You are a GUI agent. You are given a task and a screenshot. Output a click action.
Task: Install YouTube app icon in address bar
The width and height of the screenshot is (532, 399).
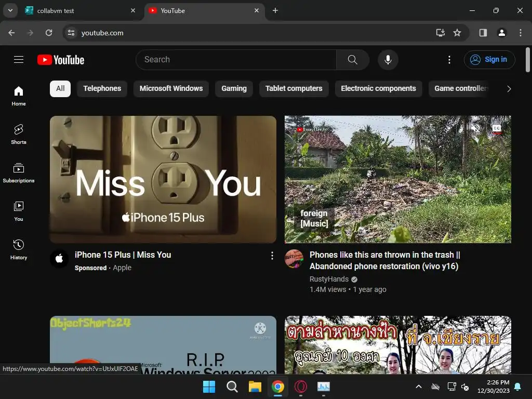[x=441, y=33]
